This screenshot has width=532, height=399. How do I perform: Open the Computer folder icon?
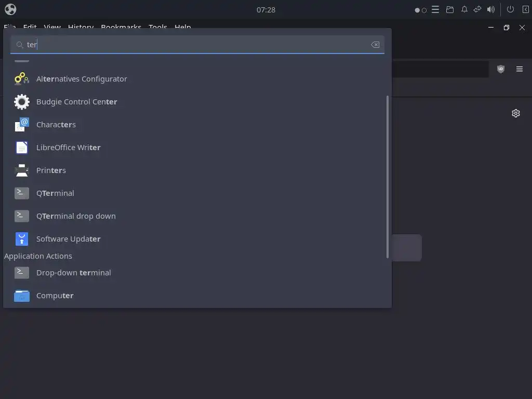tap(22, 296)
